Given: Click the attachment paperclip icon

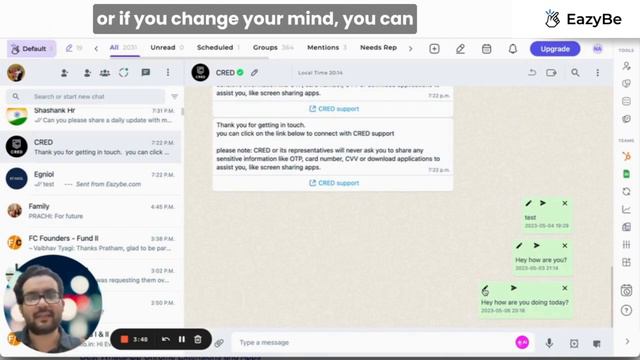Looking at the screenshot, I should click(219, 343).
